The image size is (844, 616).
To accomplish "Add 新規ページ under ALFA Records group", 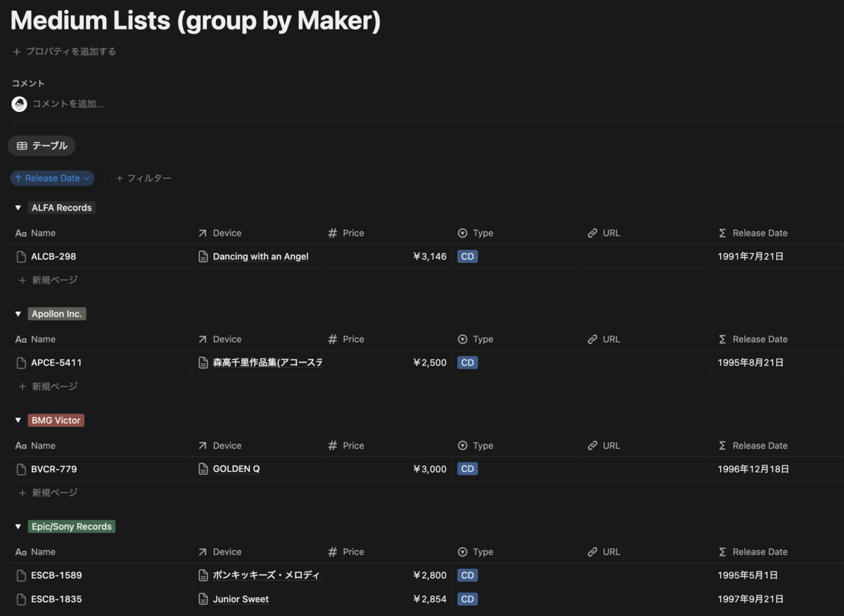I will pyautogui.click(x=48, y=280).
